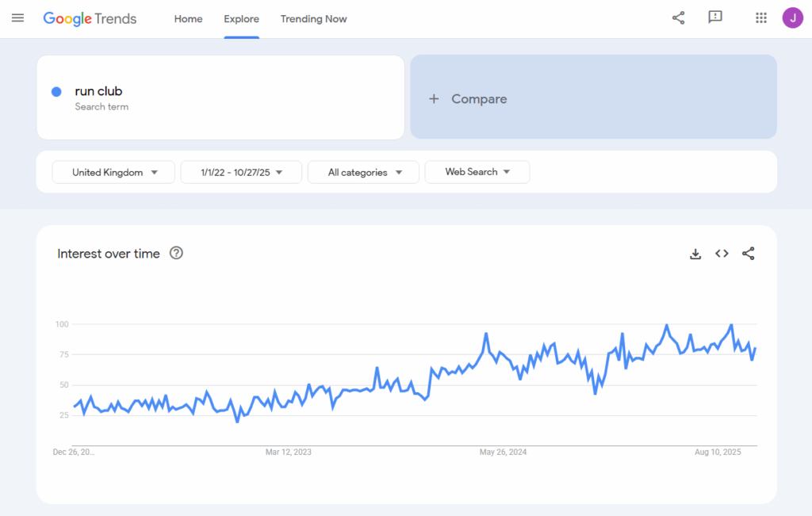Open the navigation hamburger menu
812x516 pixels.
(x=17, y=17)
